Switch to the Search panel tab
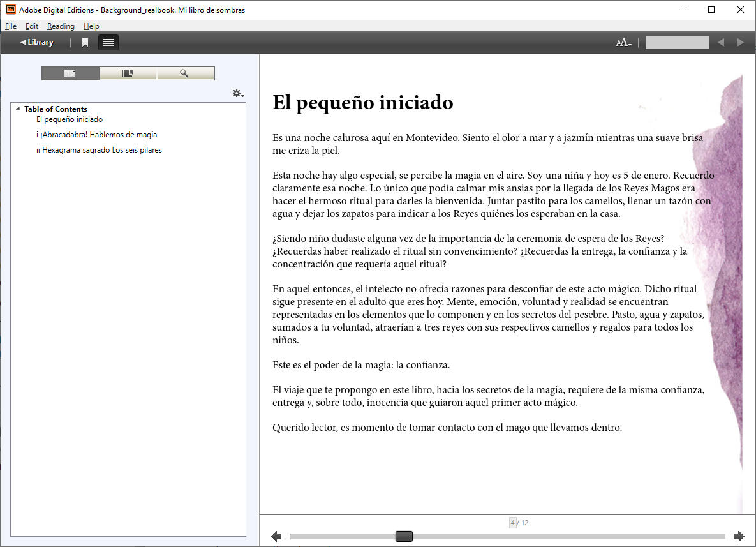The height and width of the screenshot is (547, 756). click(185, 73)
